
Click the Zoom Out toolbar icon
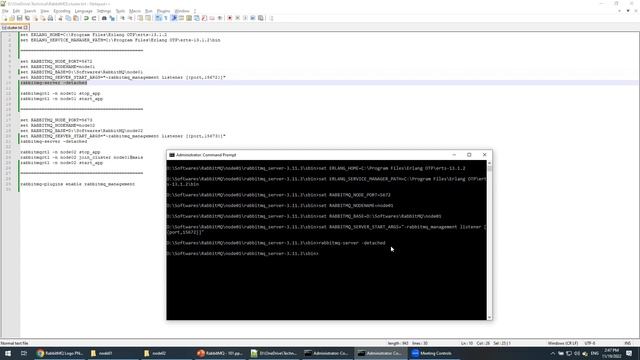[130, 18]
